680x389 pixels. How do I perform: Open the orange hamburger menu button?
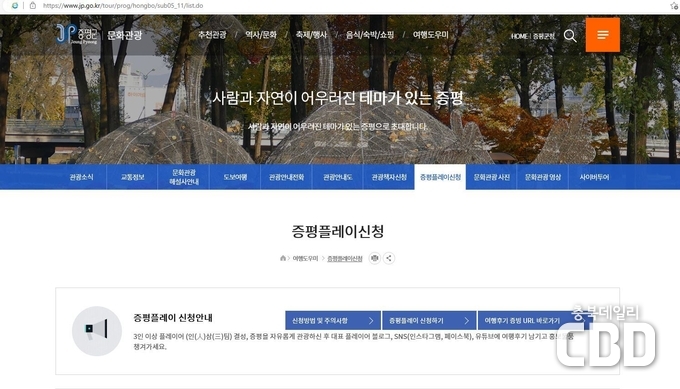coord(602,35)
